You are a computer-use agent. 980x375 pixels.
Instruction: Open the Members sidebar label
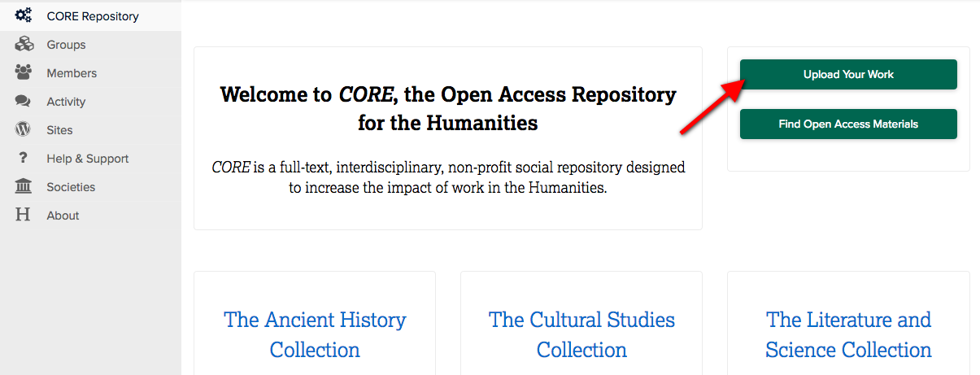pyautogui.click(x=72, y=73)
